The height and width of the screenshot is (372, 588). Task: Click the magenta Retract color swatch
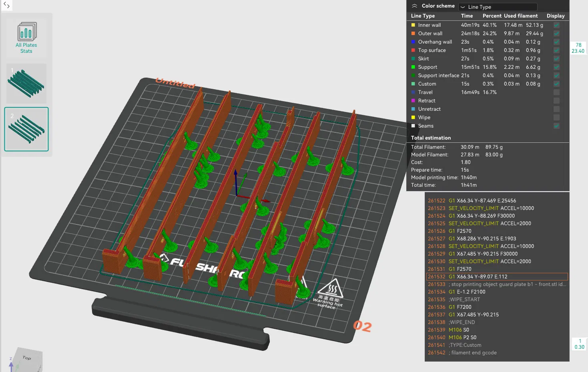[x=413, y=101]
